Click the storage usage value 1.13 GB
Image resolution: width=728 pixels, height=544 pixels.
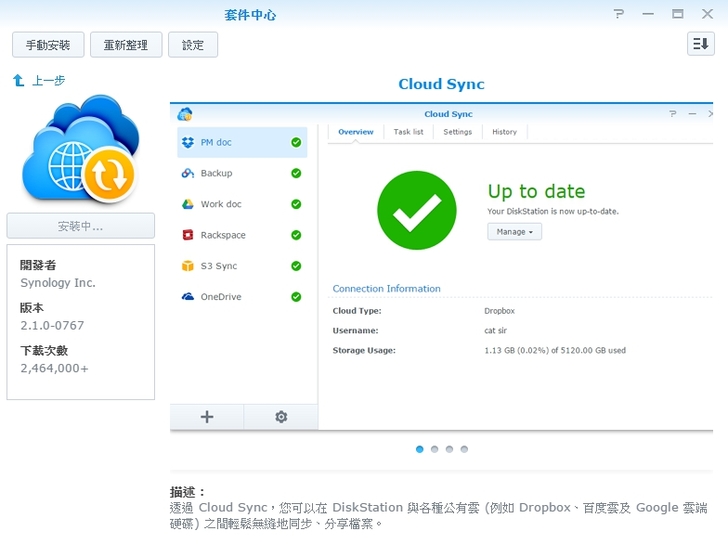click(x=555, y=350)
